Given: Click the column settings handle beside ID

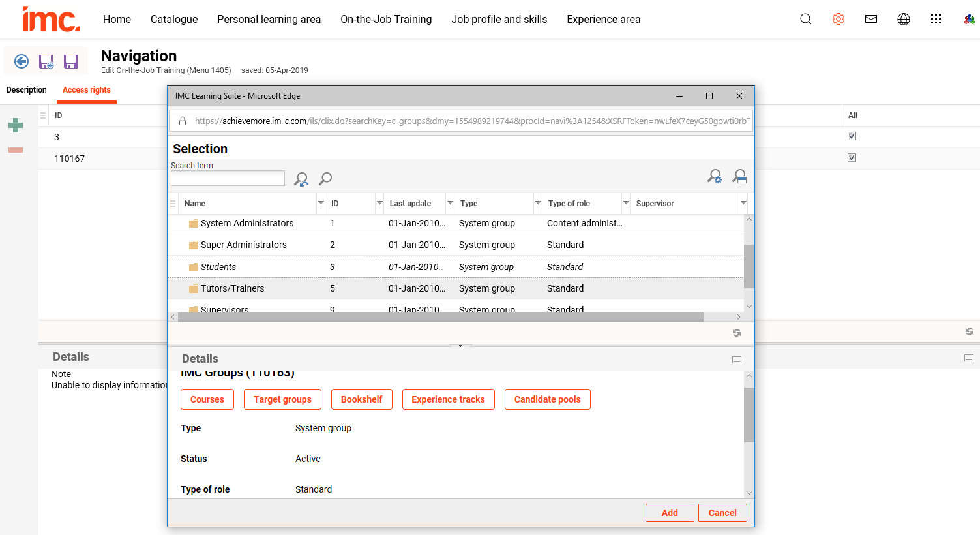Looking at the screenshot, I should 43,115.
